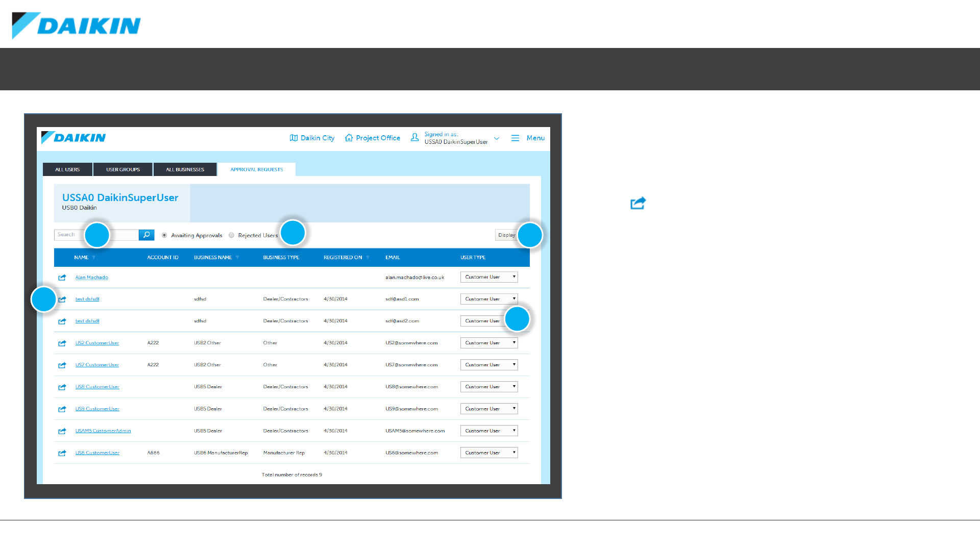Click the Display button

pos(506,235)
